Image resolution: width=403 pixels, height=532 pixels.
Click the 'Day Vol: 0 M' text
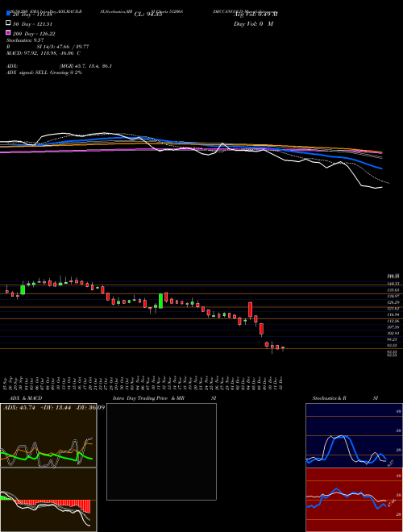[253, 24]
